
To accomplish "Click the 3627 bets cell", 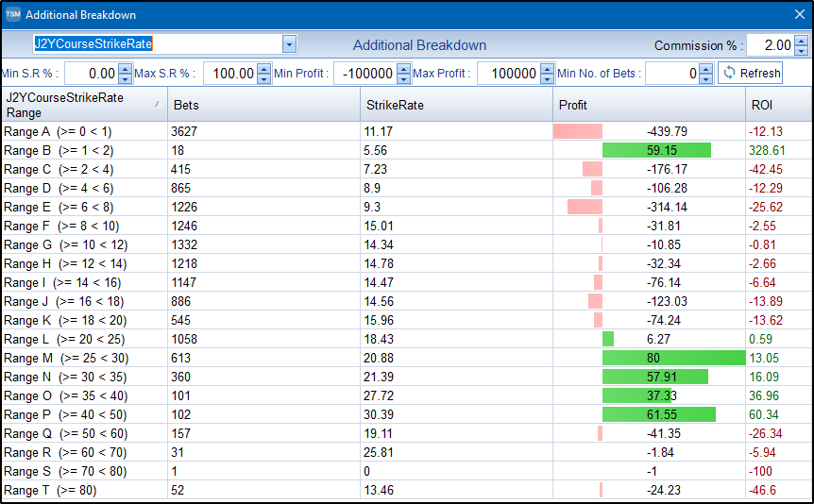I will pos(263,131).
